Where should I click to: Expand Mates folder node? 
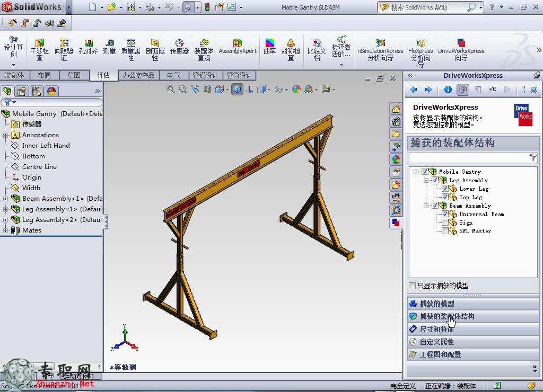tap(5, 230)
